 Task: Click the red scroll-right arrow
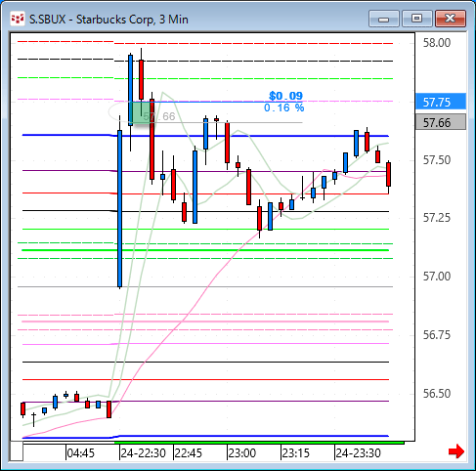click(456, 451)
